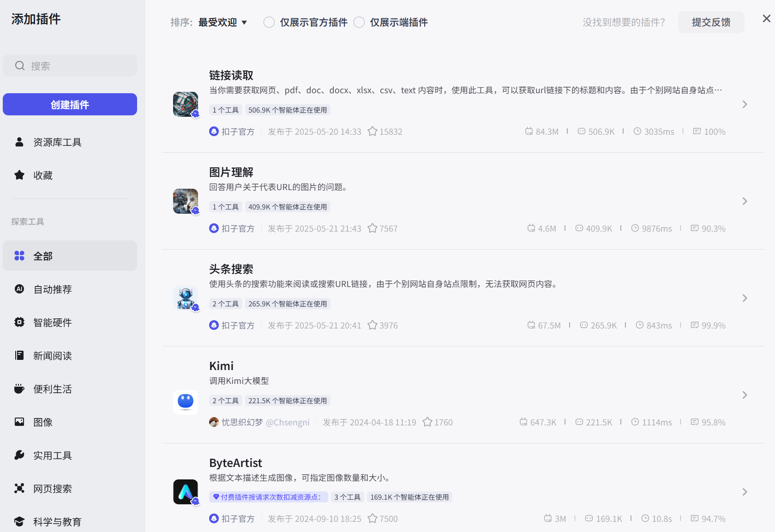
Task: Expand the 链接读取 plugin row chevron
Action: tap(745, 104)
